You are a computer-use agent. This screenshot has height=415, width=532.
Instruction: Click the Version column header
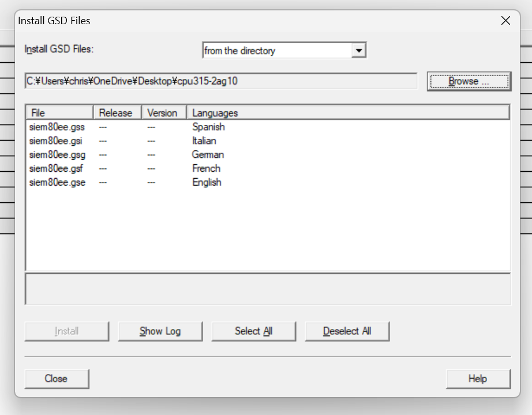pos(164,112)
